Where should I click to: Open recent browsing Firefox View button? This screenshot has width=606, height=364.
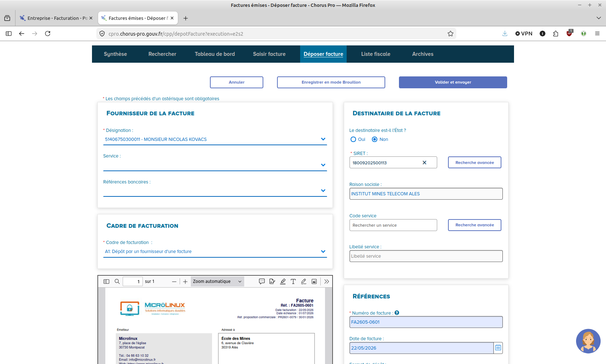coord(7,18)
